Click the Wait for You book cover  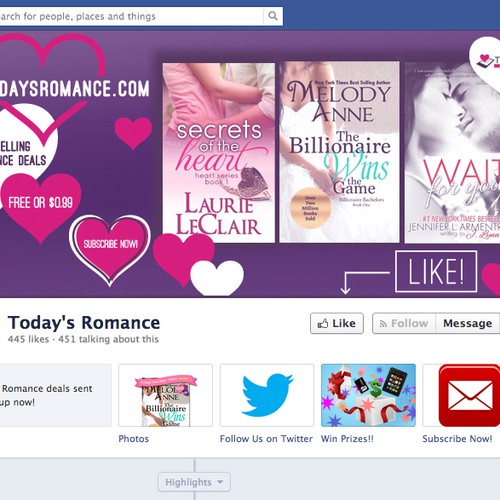click(x=452, y=153)
